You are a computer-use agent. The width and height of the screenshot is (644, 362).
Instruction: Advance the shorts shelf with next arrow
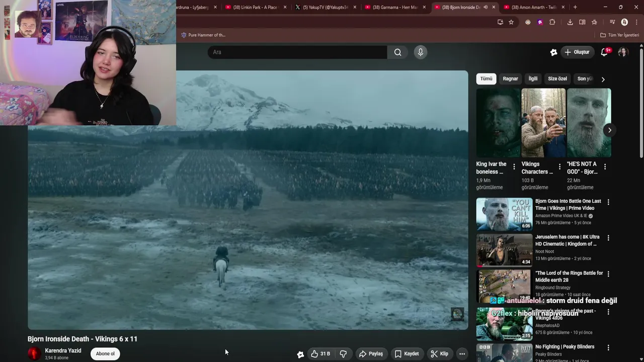pos(609,130)
